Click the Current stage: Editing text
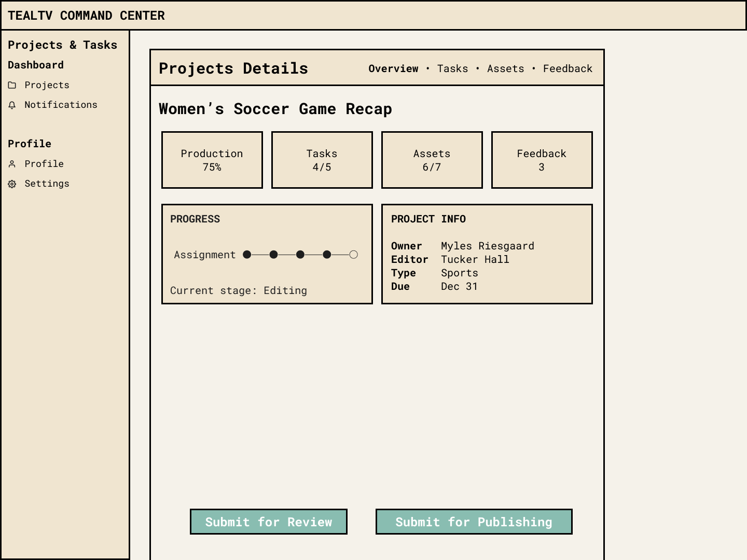The image size is (747, 560). 239,290
